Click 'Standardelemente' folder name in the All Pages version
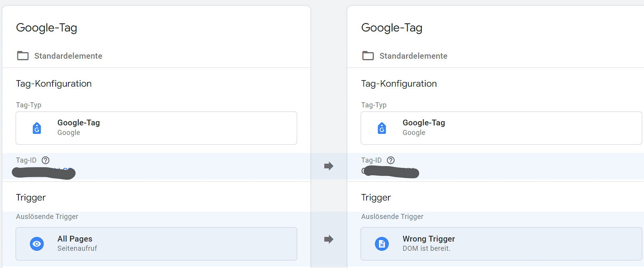This screenshot has height=268, width=644. point(68,56)
